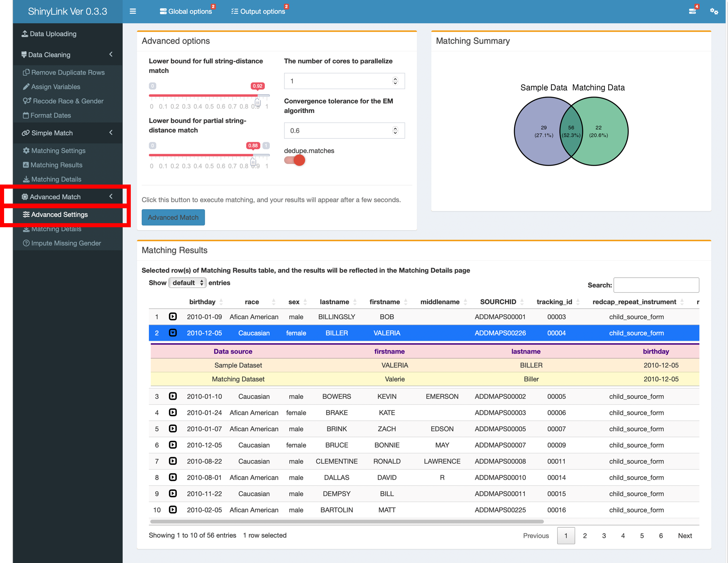Click the 56 (52.3%) Venn overlap region

(571, 131)
